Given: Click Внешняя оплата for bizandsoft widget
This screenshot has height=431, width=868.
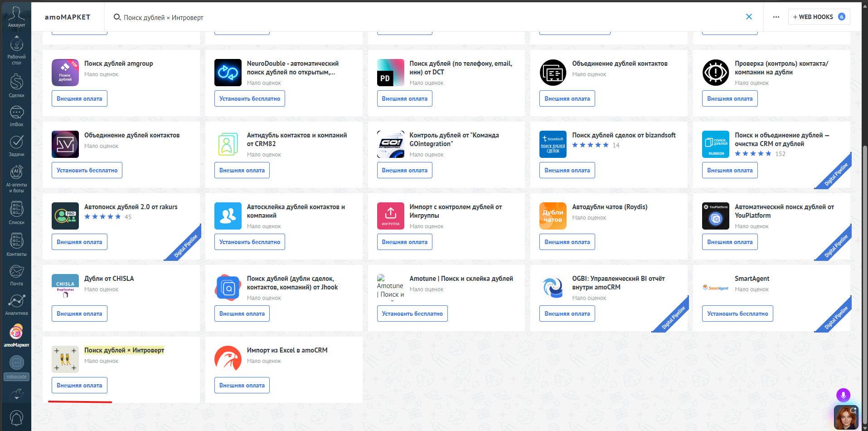Looking at the screenshot, I should (567, 170).
